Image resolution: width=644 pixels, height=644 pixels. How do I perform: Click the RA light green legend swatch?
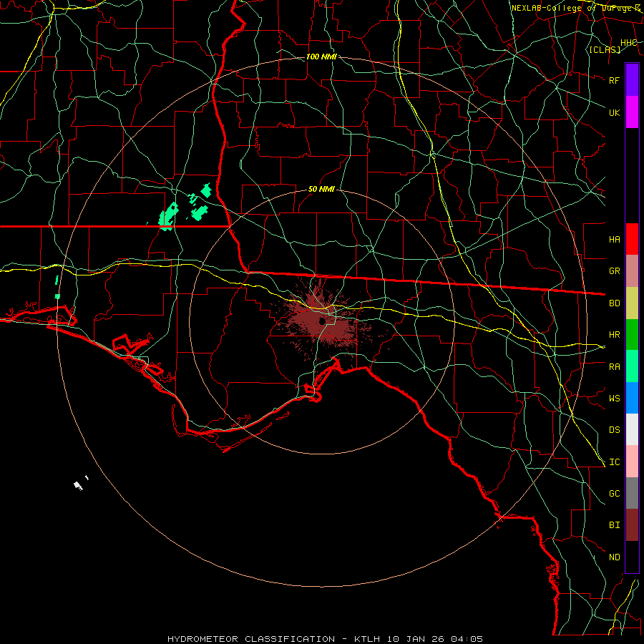[x=632, y=366]
